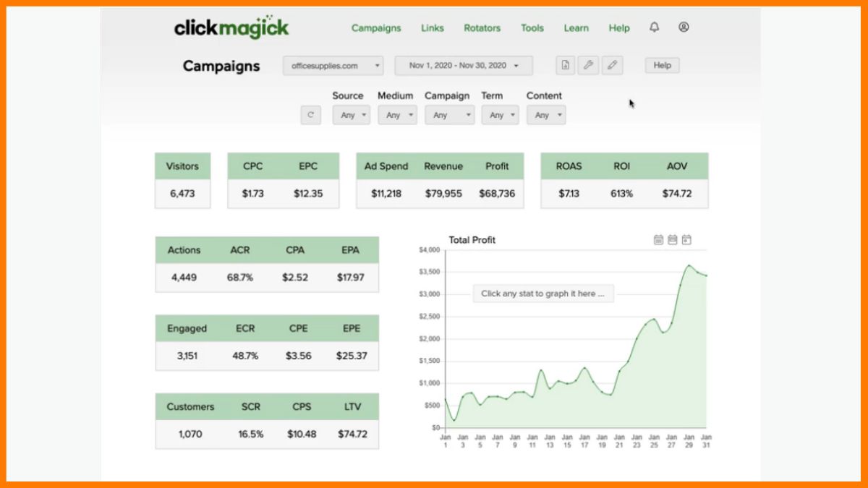The height and width of the screenshot is (488, 868).
Task: Click the gray Help button beside toolbar
Action: click(662, 66)
